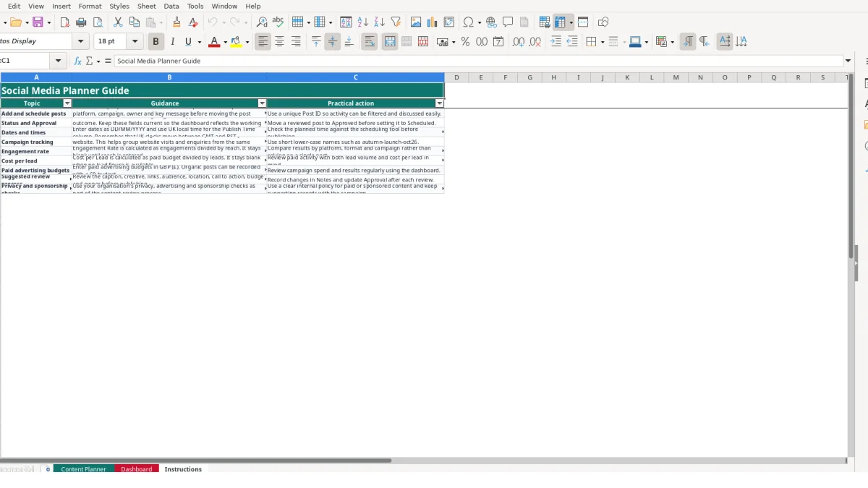This screenshot has width=868, height=488.
Task: Format as Percent icon
Action: [465, 42]
